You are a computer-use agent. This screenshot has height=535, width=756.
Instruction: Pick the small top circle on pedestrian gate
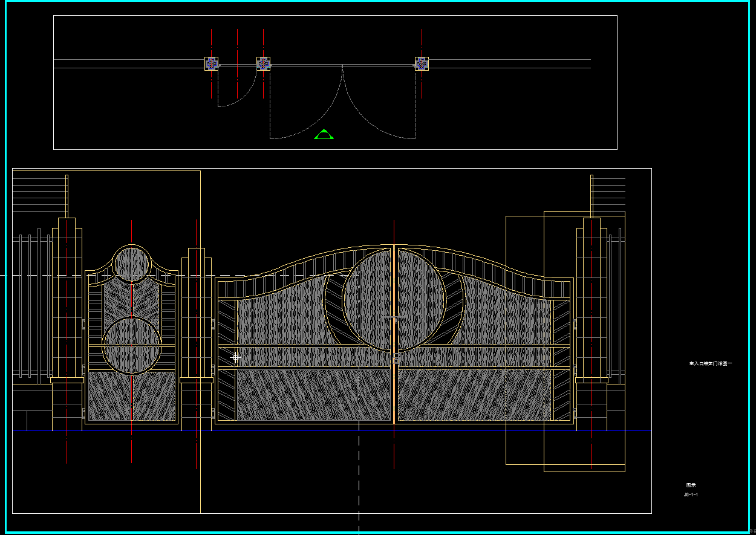point(131,264)
